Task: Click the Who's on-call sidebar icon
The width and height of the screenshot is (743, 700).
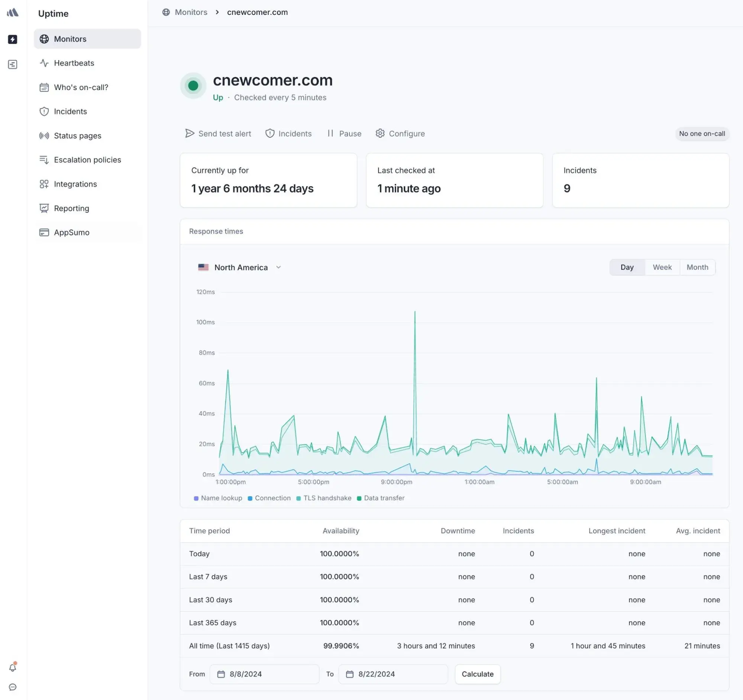Action: [45, 87]
